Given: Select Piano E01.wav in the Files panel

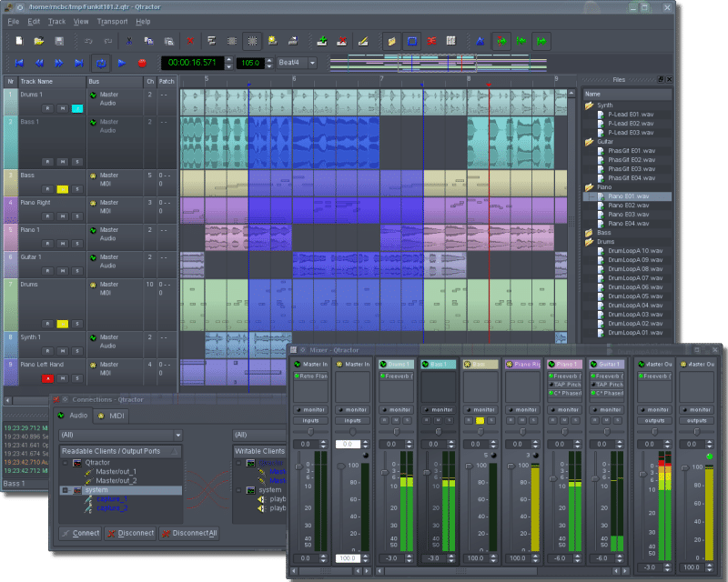Looking at the screenshot, I should [627, 196].
